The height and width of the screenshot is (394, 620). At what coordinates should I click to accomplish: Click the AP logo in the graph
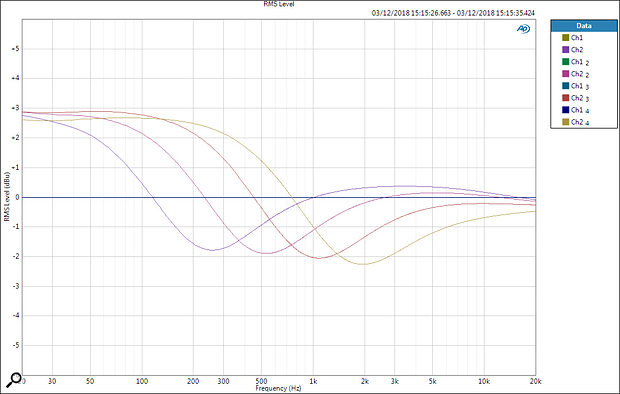point(523,29)
